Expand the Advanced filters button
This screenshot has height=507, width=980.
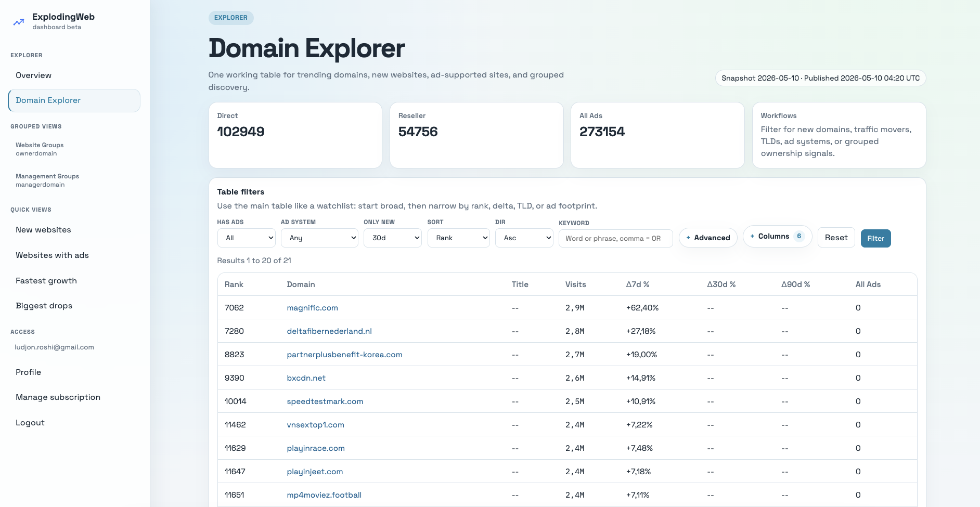tap(708, 238)
